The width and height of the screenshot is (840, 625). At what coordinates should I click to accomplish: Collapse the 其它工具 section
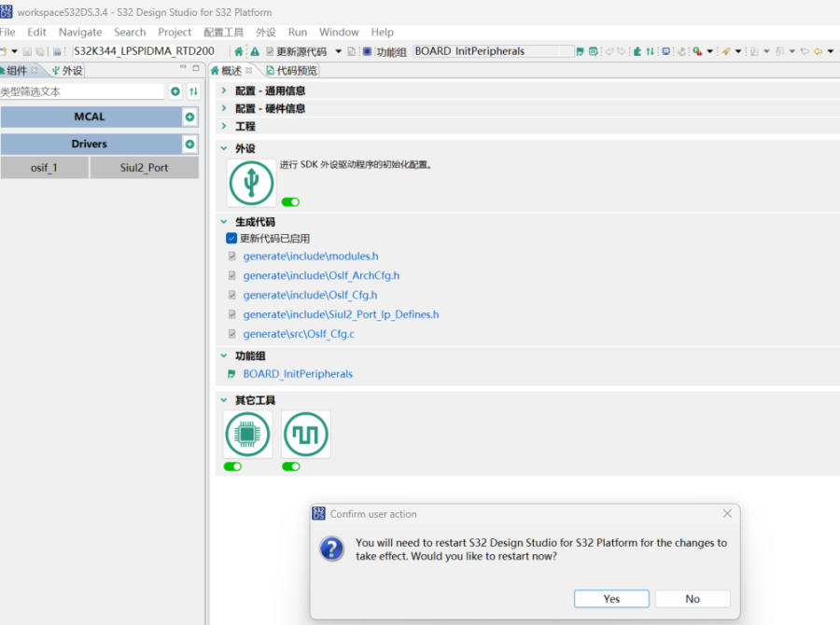pos(224,400)
